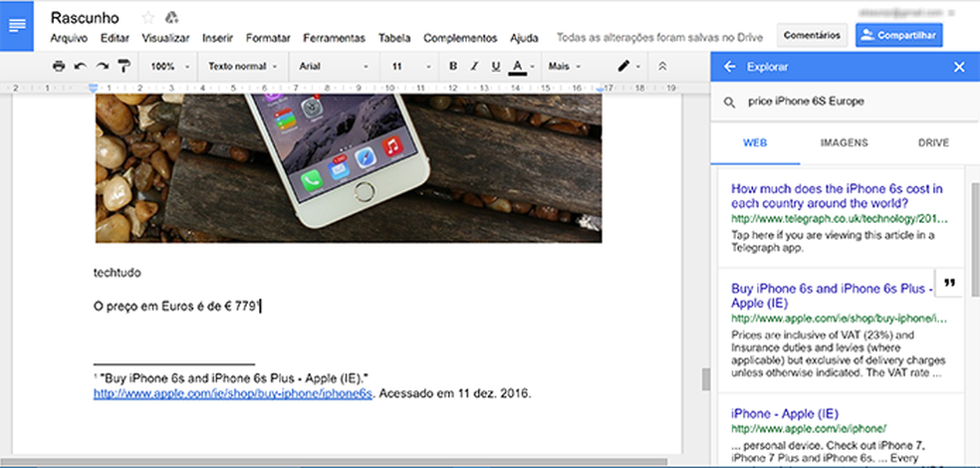This screenshot has height=468, width=980.
Task: Open the apple.com footnote hyperlink
Action: (233, 394)
